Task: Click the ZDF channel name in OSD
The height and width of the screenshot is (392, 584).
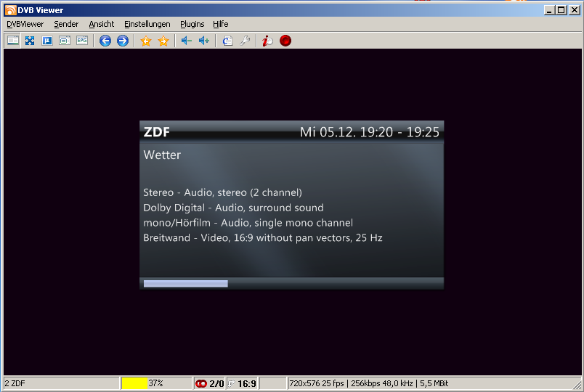Action: coord(156,132)
